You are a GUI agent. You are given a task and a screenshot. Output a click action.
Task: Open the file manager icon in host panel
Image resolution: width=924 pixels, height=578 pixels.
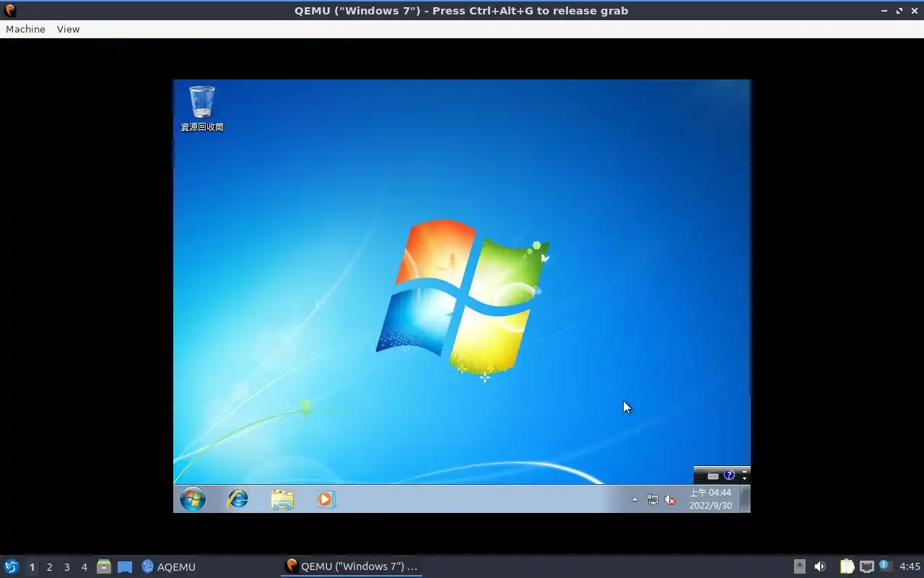[x=104, y=566]
